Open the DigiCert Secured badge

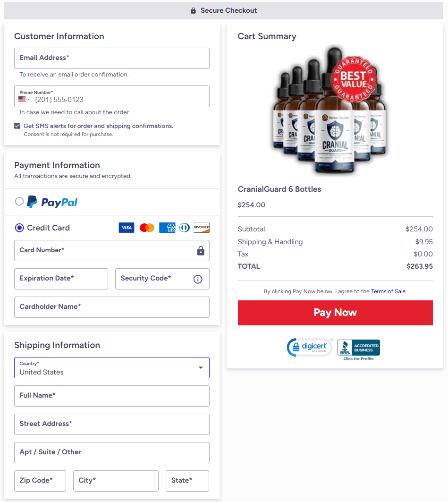(309, 348)
